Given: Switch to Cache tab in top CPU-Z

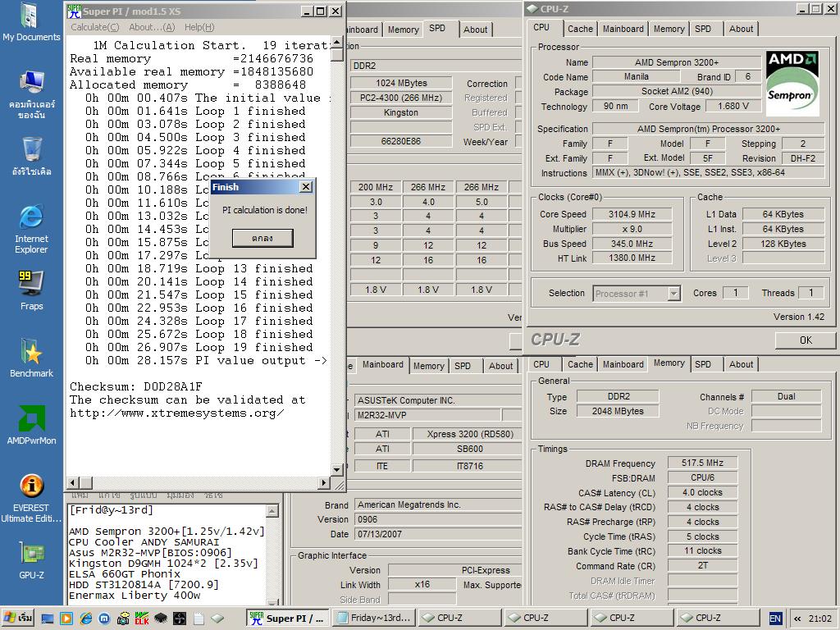Looking at the screenshot, I should 580,29.
